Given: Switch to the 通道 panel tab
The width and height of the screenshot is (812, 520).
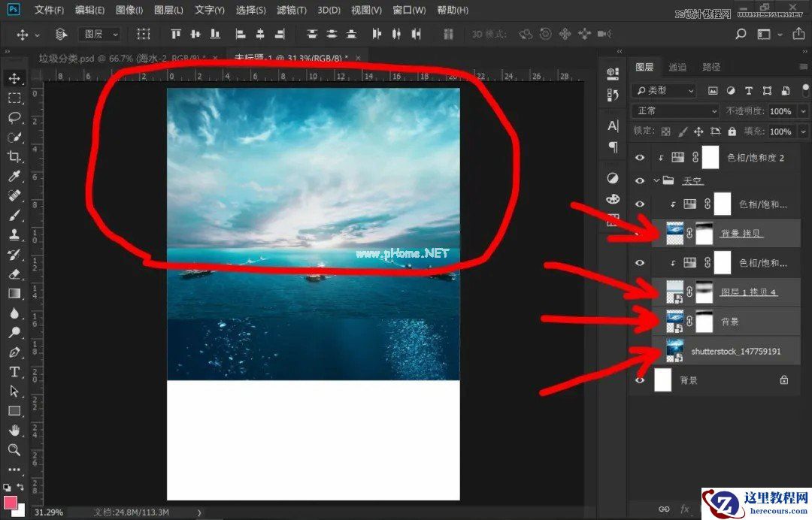Looking at the screenshot, I should 678,67.
